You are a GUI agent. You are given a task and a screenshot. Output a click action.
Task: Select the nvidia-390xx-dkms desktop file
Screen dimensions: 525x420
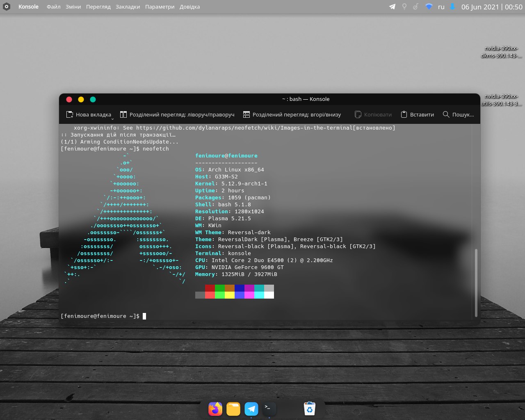click(501, 52)
